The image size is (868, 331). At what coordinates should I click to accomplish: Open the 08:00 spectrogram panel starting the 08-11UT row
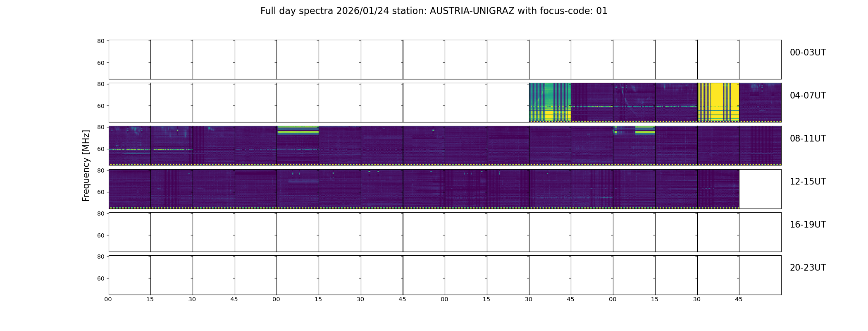[x=129, y=146]
